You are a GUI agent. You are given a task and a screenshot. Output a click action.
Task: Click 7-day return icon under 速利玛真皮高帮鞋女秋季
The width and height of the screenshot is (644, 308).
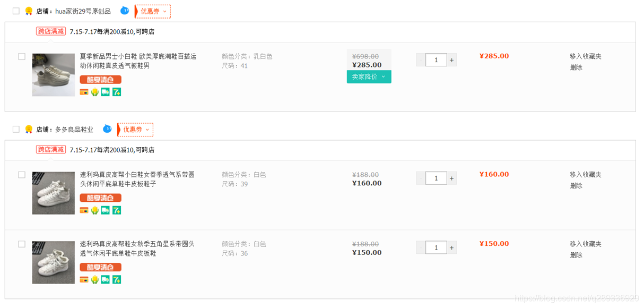tap(117, 280)
